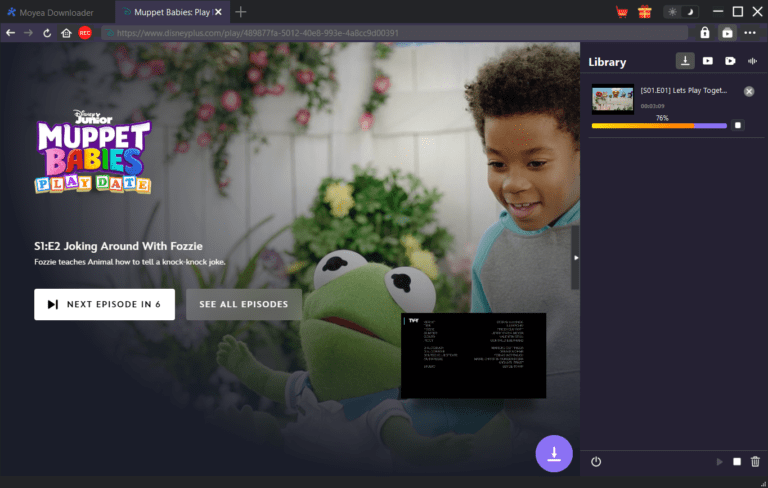Open the hamburger main menu
Viewport: 768px width, 488px height.
tap(711, 12)
